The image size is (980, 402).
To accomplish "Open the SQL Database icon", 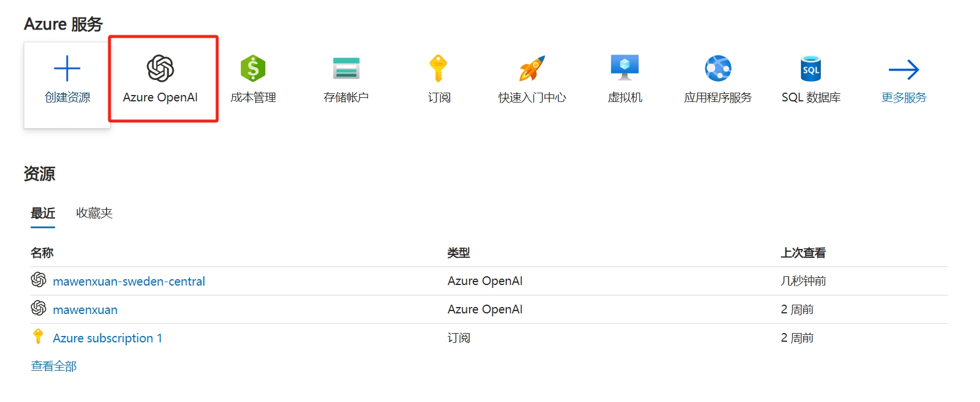I will tap(810, 69).
